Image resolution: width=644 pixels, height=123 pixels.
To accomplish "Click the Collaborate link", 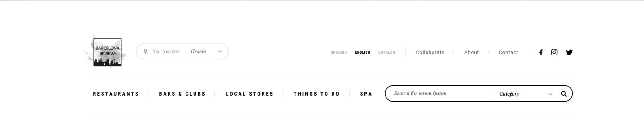I will pyautogui.click(x=430, y=52).
